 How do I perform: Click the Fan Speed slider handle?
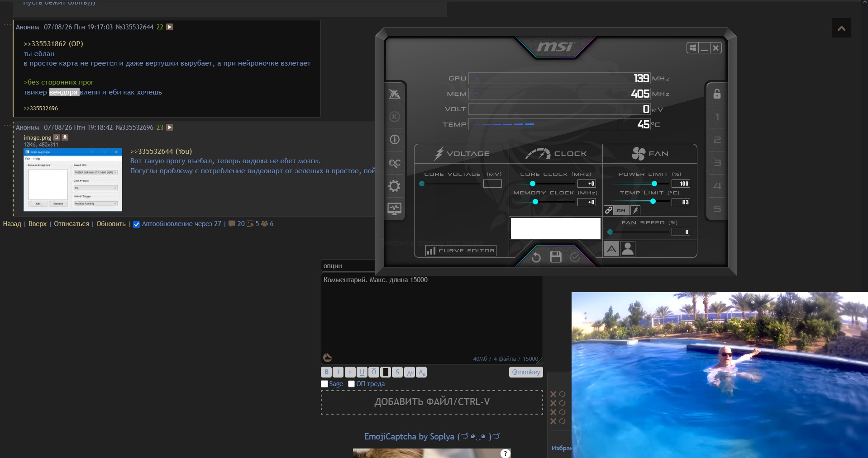(610, 232)
